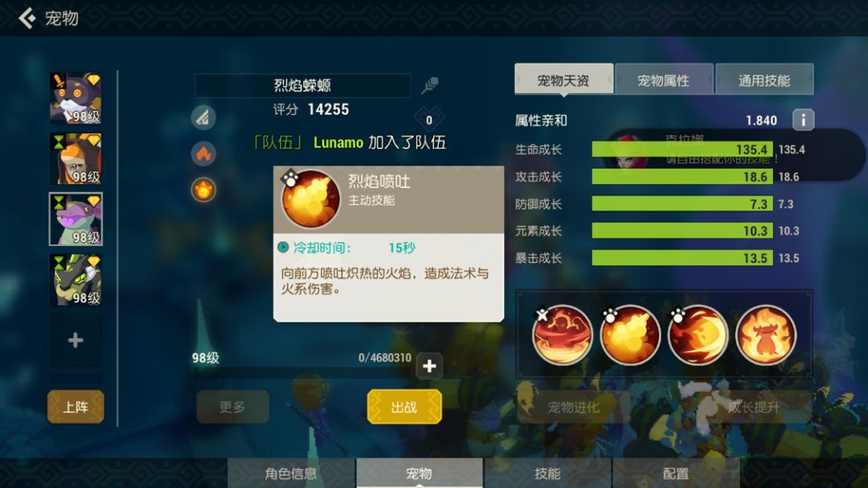Screen dimensions: 868x488
Task: Select the fireball dash skill icon
Action: pos(698,335)
